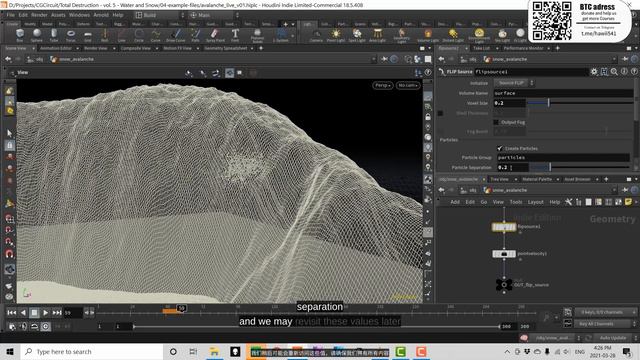Viewport: 640px width, 360px height.
Task: Click snow_avalanche path in parameter pane
Action: pyautogui.click(x=505, y=59)
